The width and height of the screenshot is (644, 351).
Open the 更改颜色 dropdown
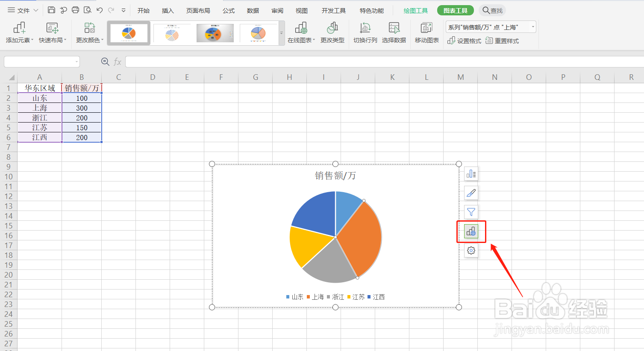coord(90,32)
